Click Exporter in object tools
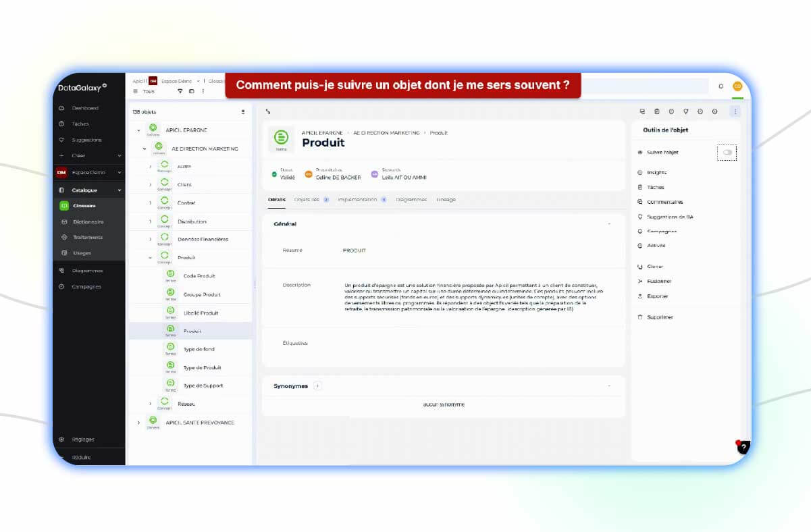 (x=657, y=296)
